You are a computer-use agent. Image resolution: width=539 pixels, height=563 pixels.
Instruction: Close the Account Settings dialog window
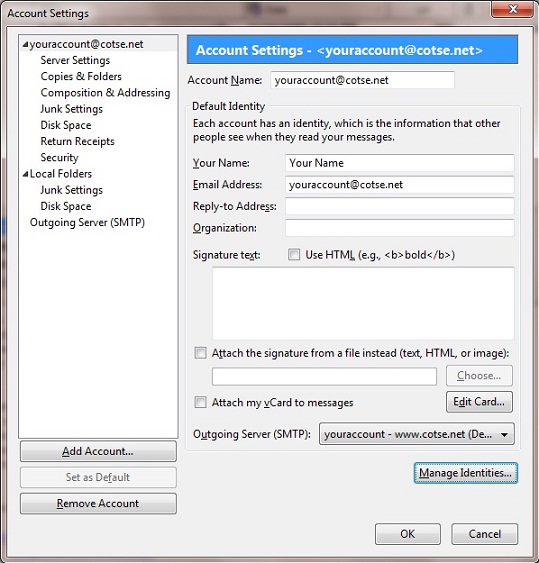(x=512, y=9)
